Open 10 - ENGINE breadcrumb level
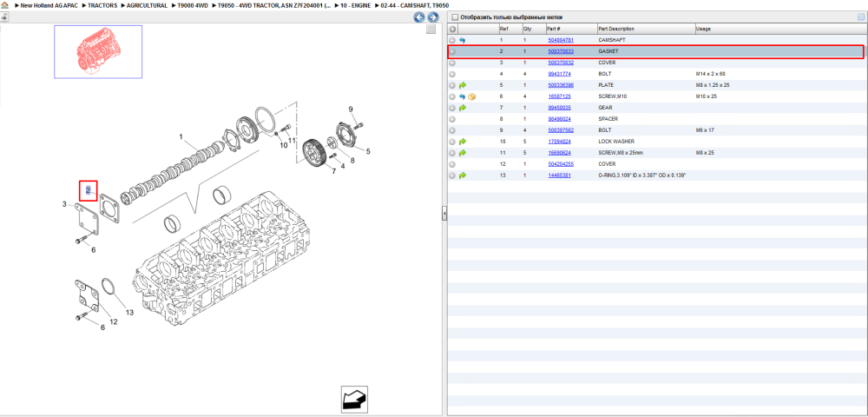The image size is (868, 417). 355,5
